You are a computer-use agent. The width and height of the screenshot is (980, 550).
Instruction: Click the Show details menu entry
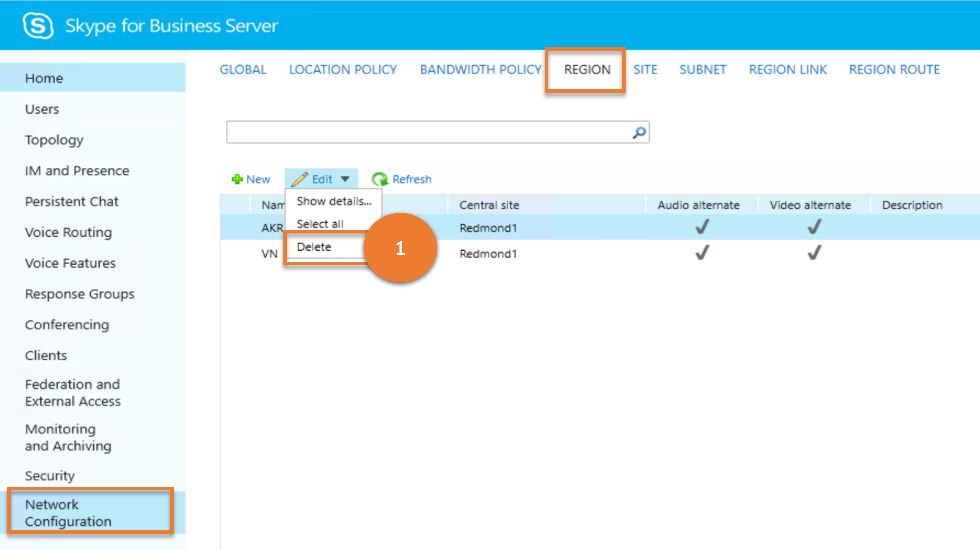point(333,201)
